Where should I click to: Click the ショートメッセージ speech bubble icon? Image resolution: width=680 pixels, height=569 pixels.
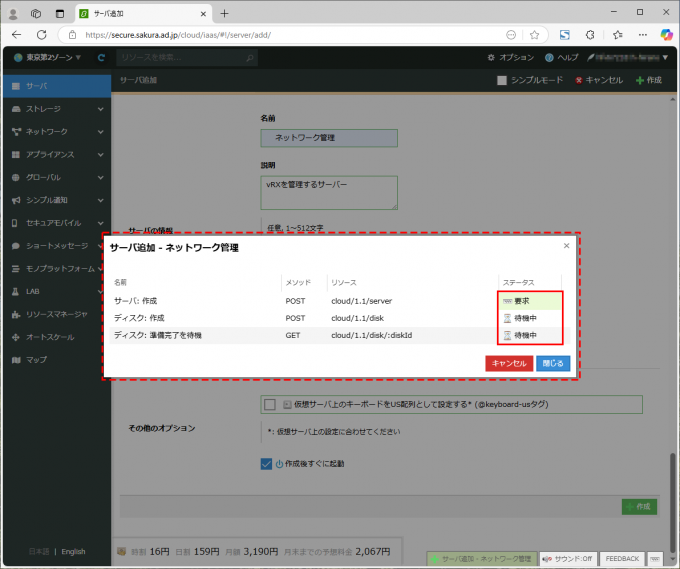(16, 246)
